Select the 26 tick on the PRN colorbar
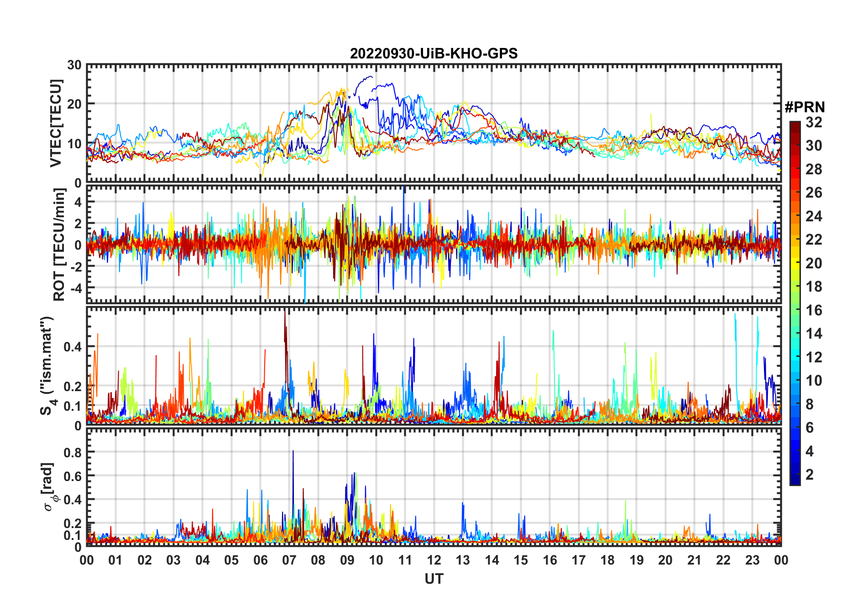This screenshot has width=868, height=607. pyautogui.click(x=814, y=193)
